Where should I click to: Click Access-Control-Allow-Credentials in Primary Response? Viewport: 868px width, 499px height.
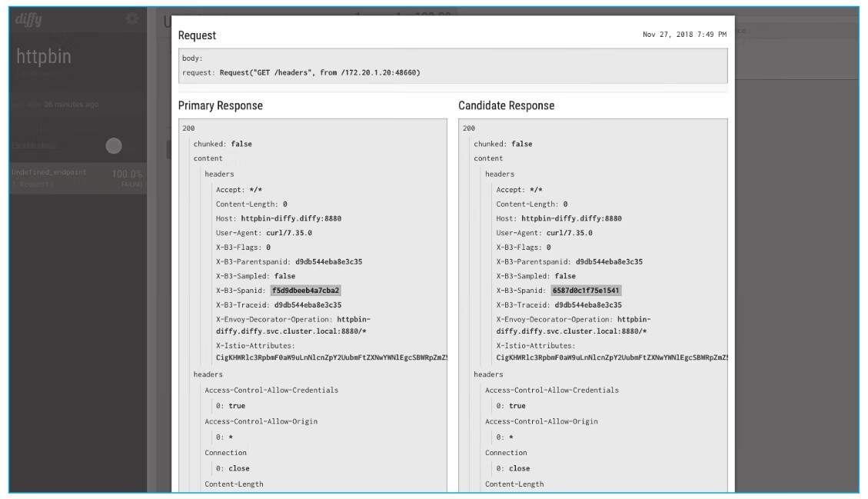click(271, 391)
